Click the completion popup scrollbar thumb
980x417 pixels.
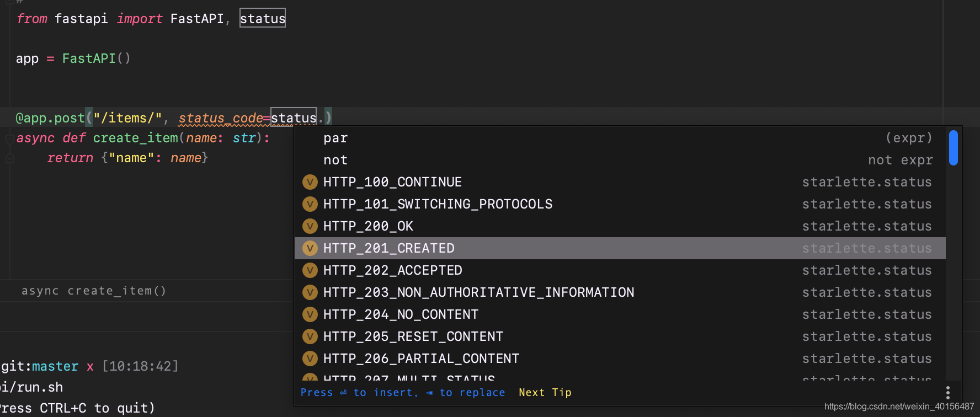point(953,147)
